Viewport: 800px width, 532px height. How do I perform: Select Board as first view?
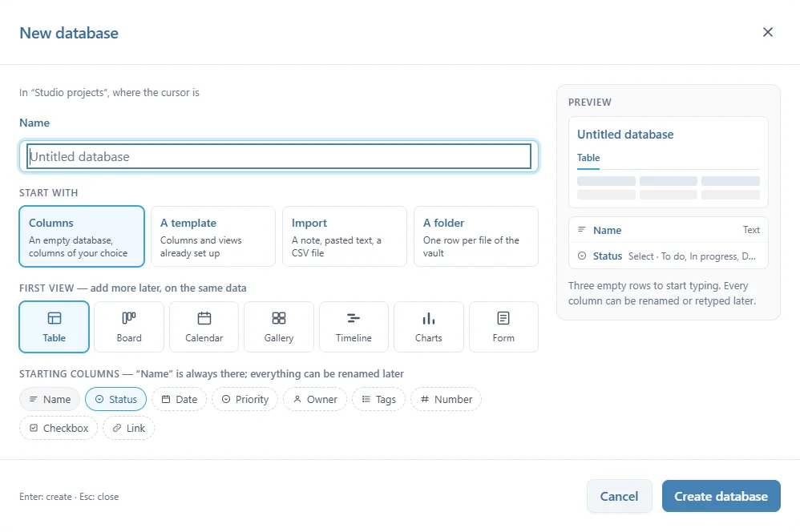coord(129,327)
